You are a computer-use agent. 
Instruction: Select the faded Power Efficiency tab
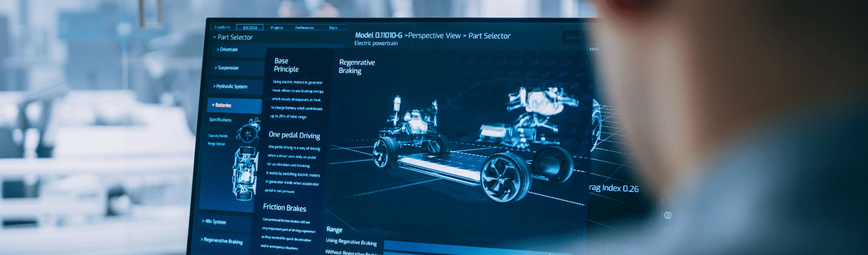pos(374,232)
